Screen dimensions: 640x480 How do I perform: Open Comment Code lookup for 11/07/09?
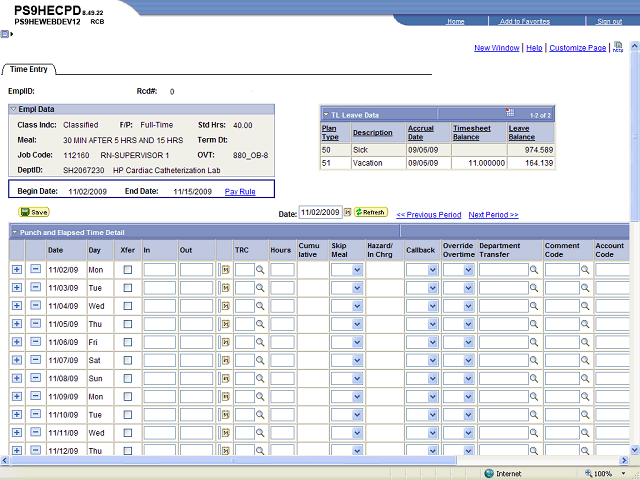tap(585, 360)
